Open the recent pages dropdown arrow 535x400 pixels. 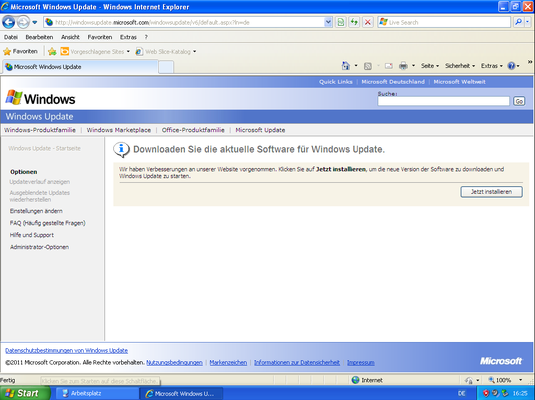point(35,23)
